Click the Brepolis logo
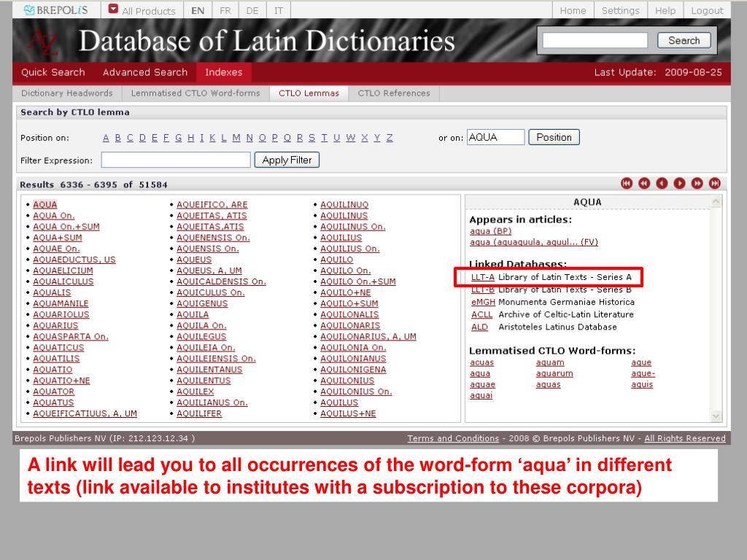The image size is (747, 560). 56,10
